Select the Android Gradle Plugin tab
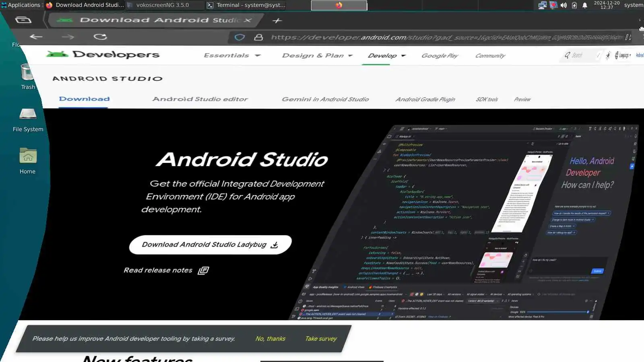 [425, 99]
